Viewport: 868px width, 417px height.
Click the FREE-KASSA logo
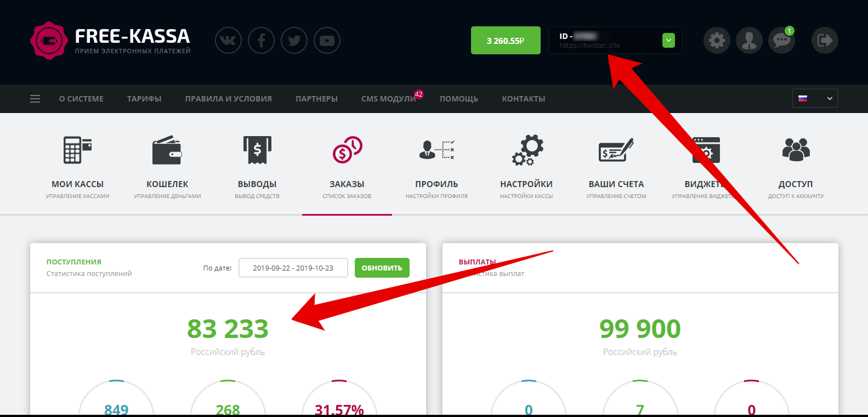[x=110, y=41]
